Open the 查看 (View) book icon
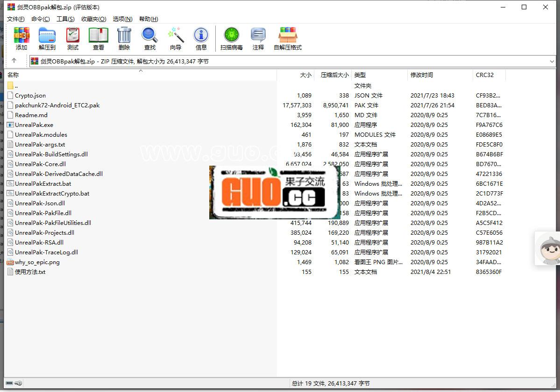The width and height of the screenshot is (560, 392). point(99,35)
